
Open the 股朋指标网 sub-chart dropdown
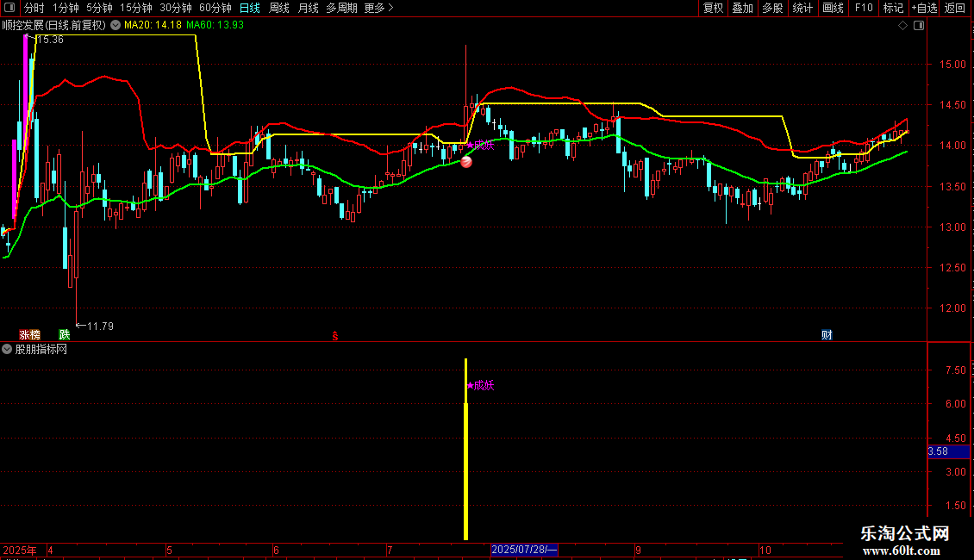pyautogui.click(x=7, y=350)
